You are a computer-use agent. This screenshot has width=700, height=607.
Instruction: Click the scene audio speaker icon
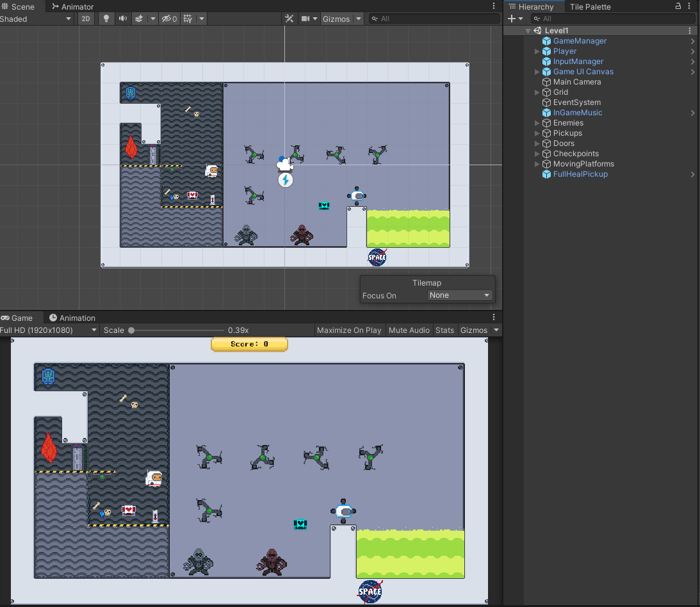(122, 19)
